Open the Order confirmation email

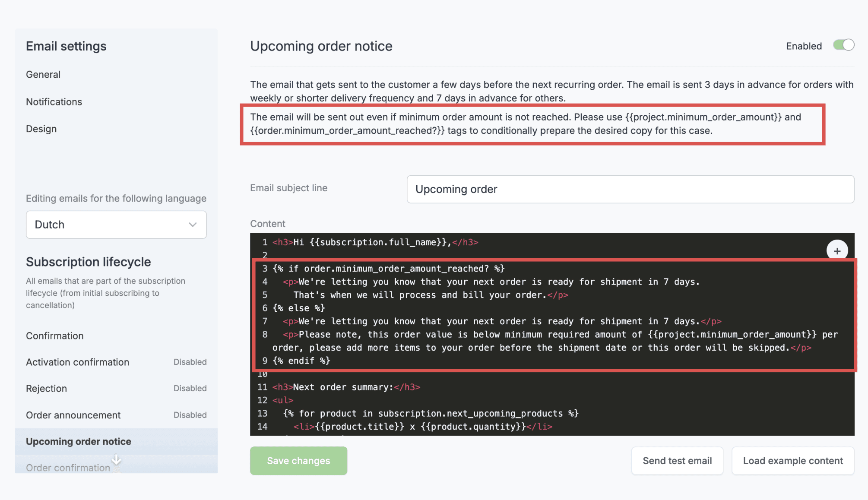[68, 468]
